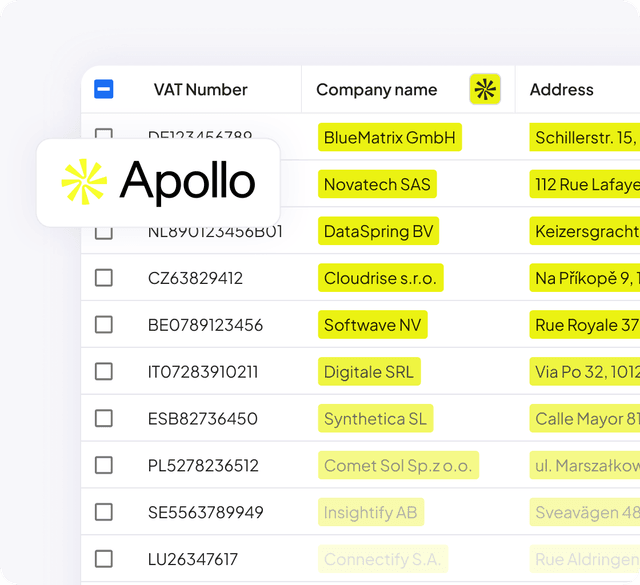Click the Calle Mayor address cell
Viewport: 640px width, 585px height.
584,418
